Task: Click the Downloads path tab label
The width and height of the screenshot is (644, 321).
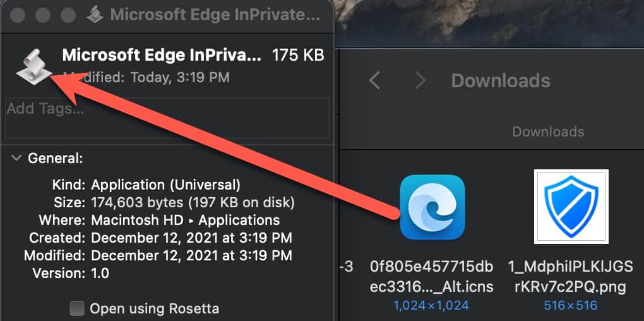Action: tap(548, 131)
